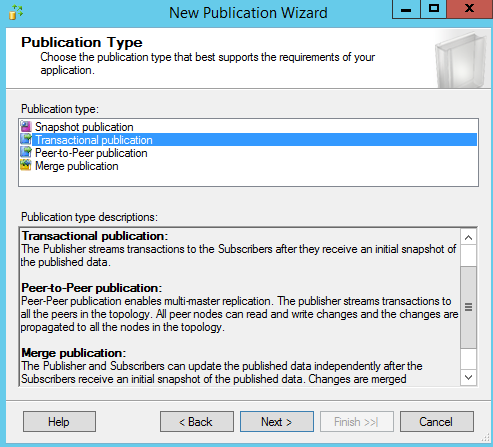Click the Merge publication description heading
This screenshot has height=447, width=493.
pos(74,353)
